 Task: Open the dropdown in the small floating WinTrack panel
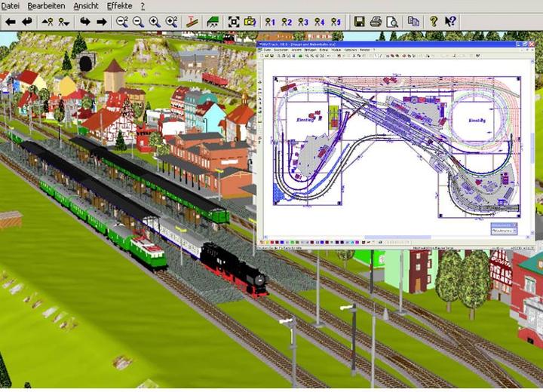tap(514, 230)
